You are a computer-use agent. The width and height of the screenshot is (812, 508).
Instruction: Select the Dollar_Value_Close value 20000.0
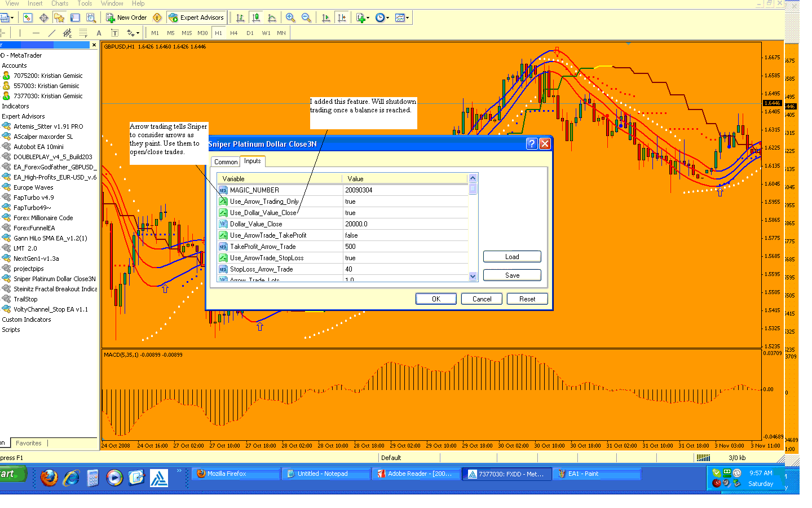(x=405, y=224)
